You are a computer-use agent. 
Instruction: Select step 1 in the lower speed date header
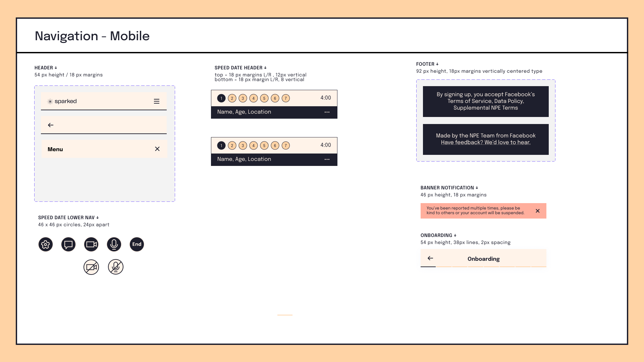pos(221,145)
